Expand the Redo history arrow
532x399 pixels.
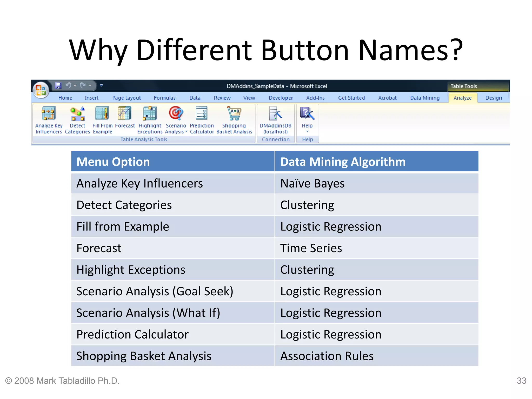(x=90, y=86)
